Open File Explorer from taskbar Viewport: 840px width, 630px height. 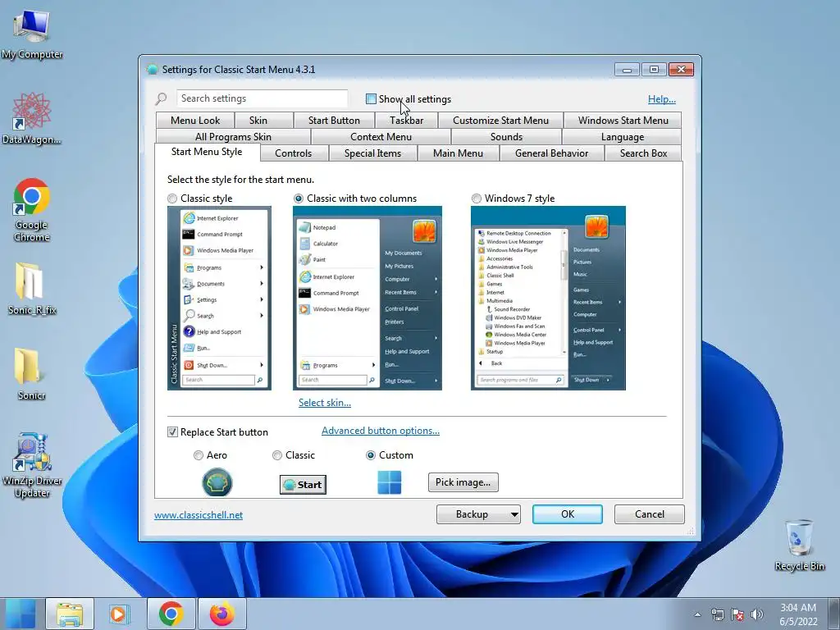point(70,614)
